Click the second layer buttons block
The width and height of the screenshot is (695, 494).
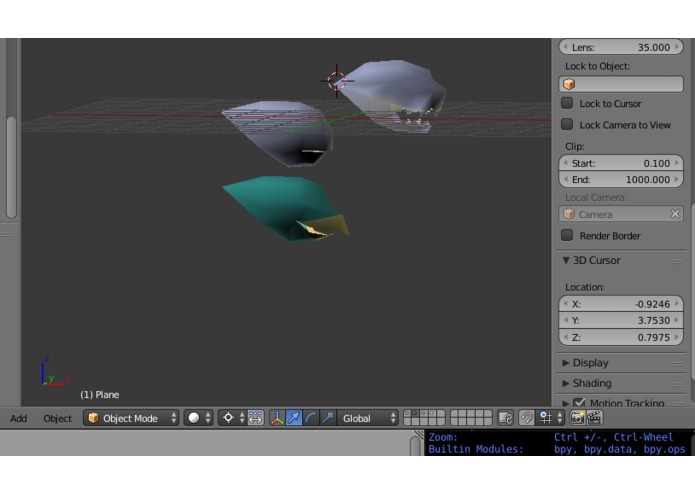point(471,418)
